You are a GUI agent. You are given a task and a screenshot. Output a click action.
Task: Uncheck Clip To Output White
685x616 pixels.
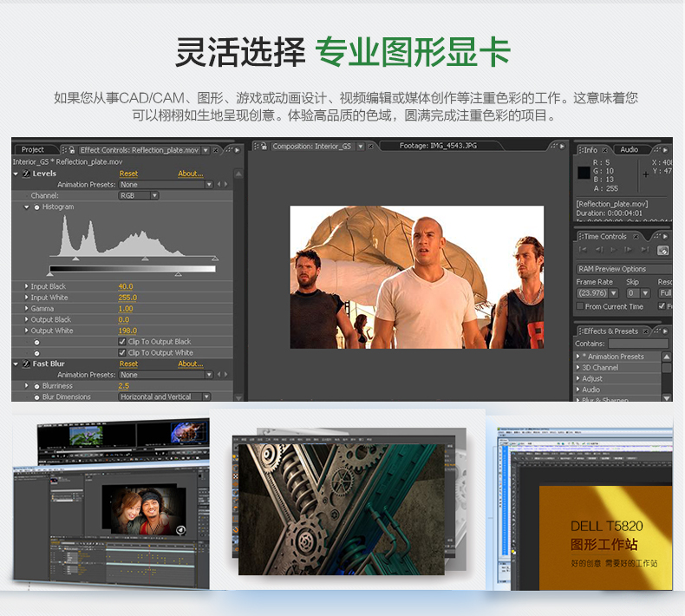pyautogui.click(x=121, y=353)
